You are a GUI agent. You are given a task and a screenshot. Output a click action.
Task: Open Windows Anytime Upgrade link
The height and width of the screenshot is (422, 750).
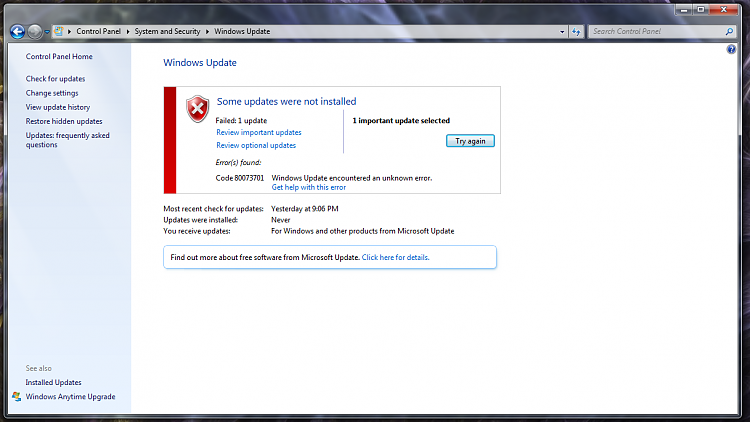(x=70, y=397)
